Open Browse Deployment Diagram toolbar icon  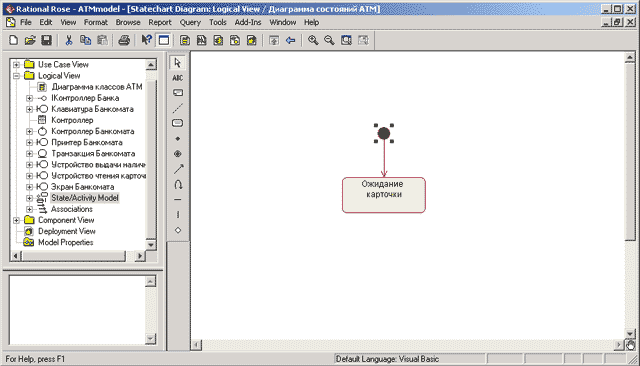(x=252, y=40)
